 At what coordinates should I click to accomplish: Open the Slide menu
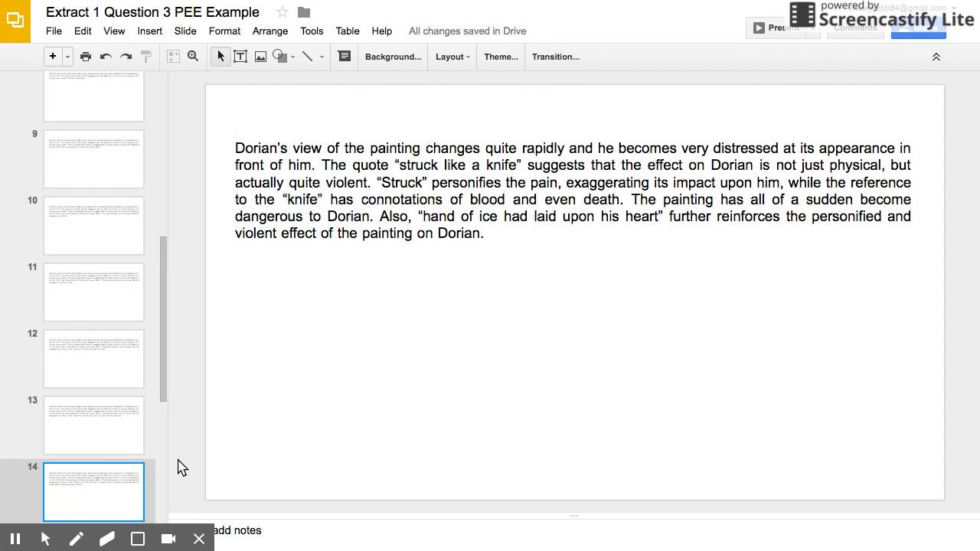point(185,31)
